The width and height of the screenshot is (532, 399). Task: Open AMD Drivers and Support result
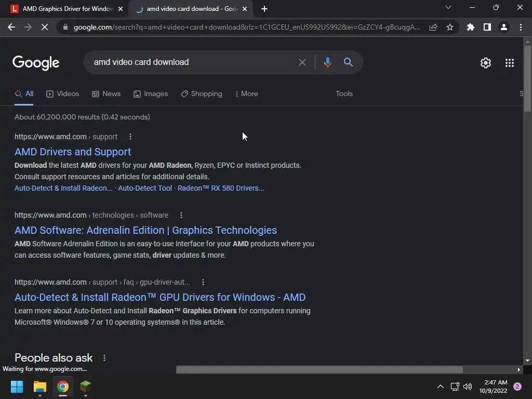(73, 152)
